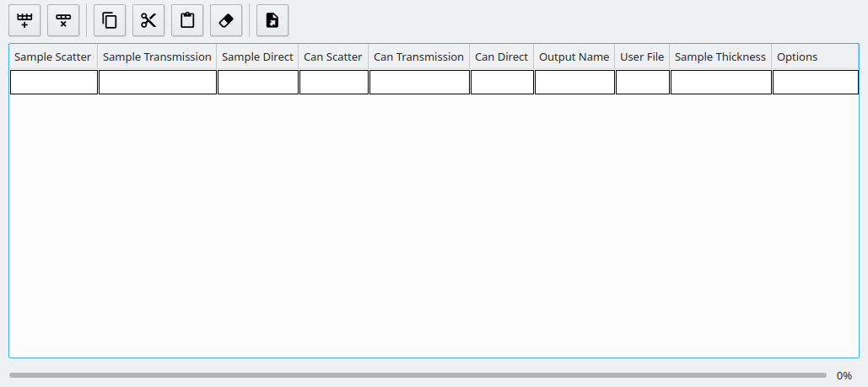The width and height of the screenshot is (868, 387).
Task: Click the Can Scatter column header
Action: [333, 56]
